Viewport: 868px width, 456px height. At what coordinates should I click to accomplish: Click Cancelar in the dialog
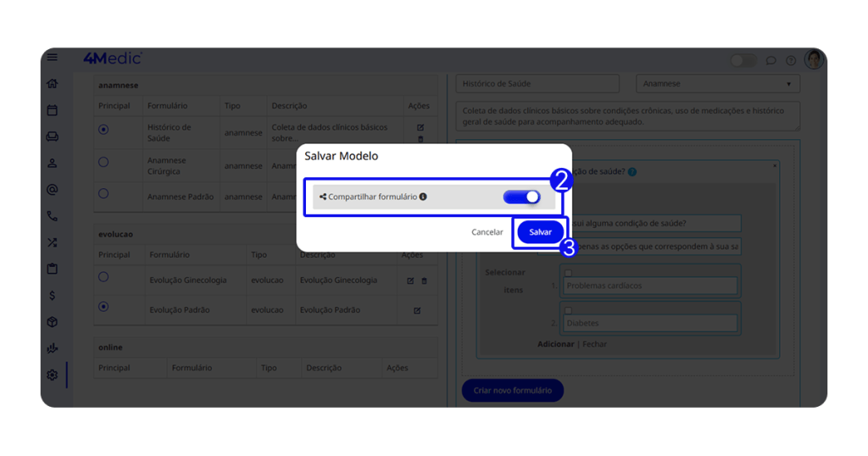pos(487,232)
